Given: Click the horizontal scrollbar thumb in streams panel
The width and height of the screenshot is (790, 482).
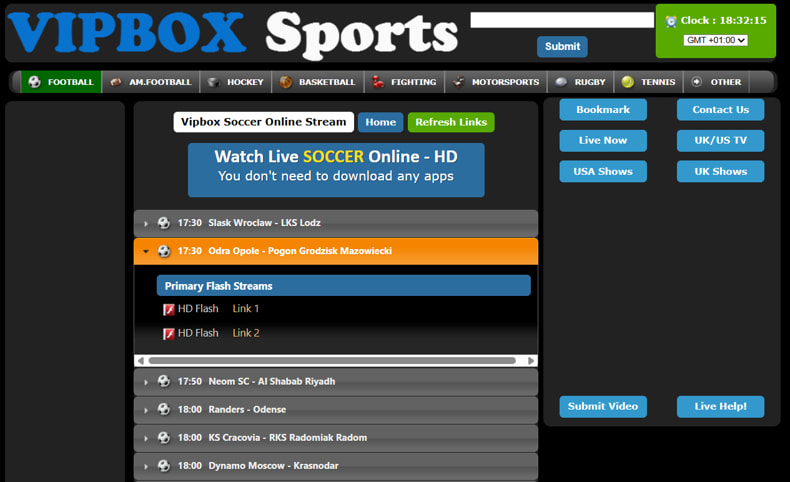Looking at the screenshot, I should tap(332, 361).
